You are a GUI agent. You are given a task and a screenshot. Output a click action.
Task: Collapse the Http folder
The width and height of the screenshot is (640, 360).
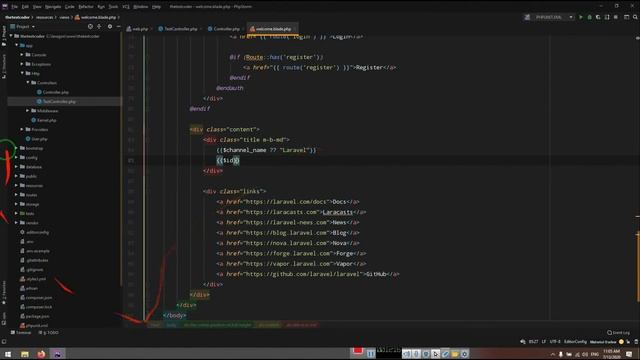click(22, 73)
